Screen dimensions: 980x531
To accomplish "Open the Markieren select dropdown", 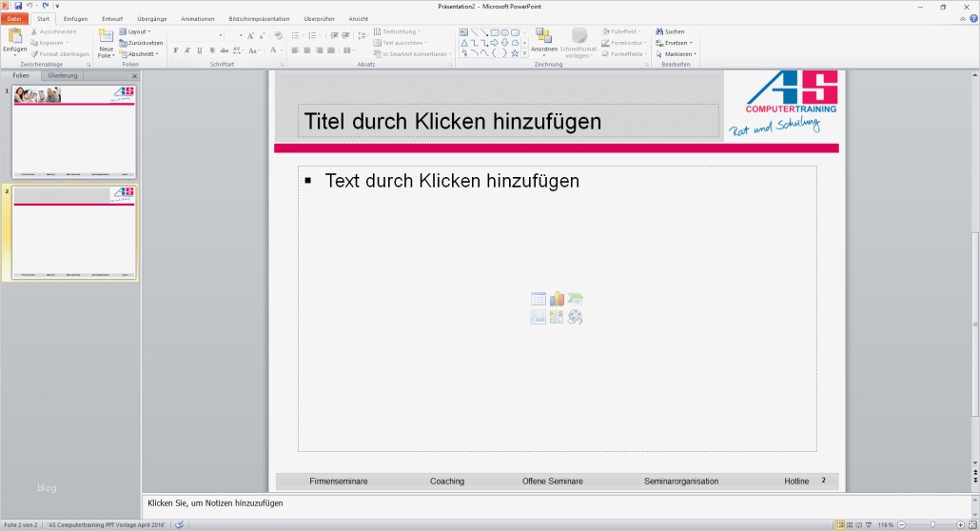I will [676, 54].
